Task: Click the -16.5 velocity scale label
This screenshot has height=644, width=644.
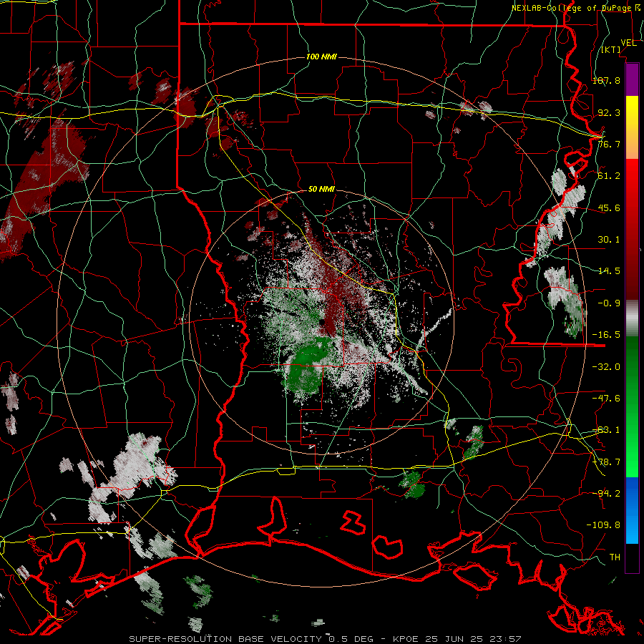Action: (x=606, y=335)
